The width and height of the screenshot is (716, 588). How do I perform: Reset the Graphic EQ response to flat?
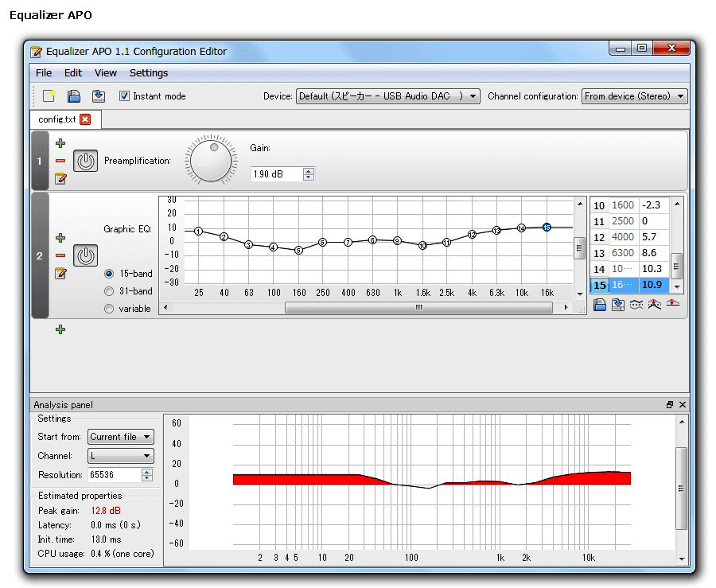pyautogui.click(x=672, y=303)
